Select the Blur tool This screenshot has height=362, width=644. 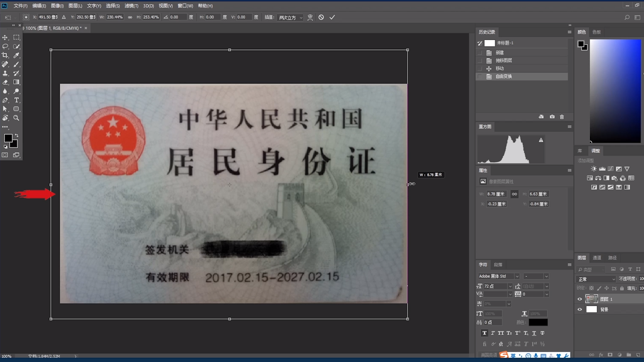pos(5,91)
